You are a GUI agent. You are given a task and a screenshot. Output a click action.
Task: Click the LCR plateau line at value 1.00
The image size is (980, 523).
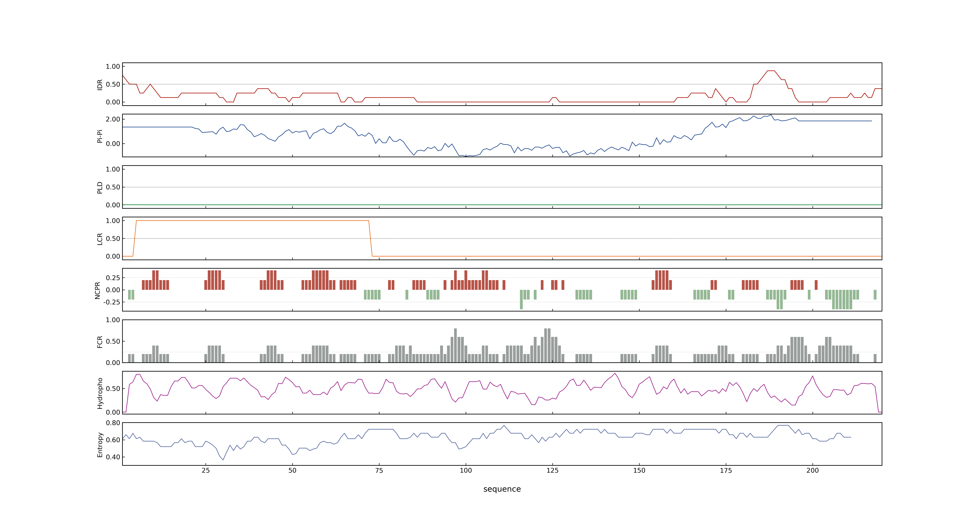(x=252, y=220)
